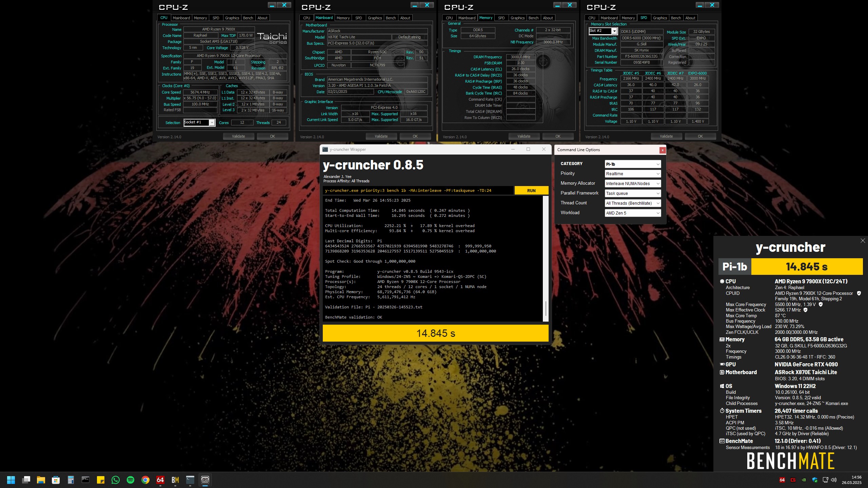Click the Pi-1b label in BenchMate panel
The image size is (868, 488).
[735, 267]
